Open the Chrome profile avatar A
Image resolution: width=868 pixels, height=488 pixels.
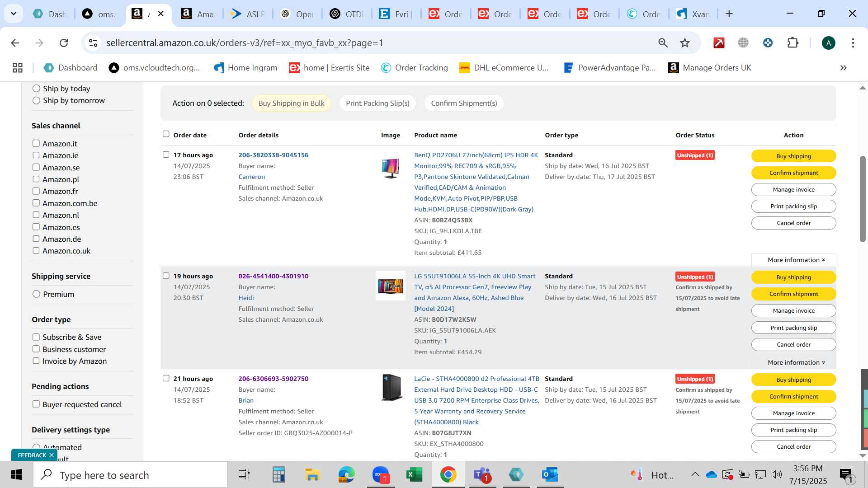click(828, 43)
